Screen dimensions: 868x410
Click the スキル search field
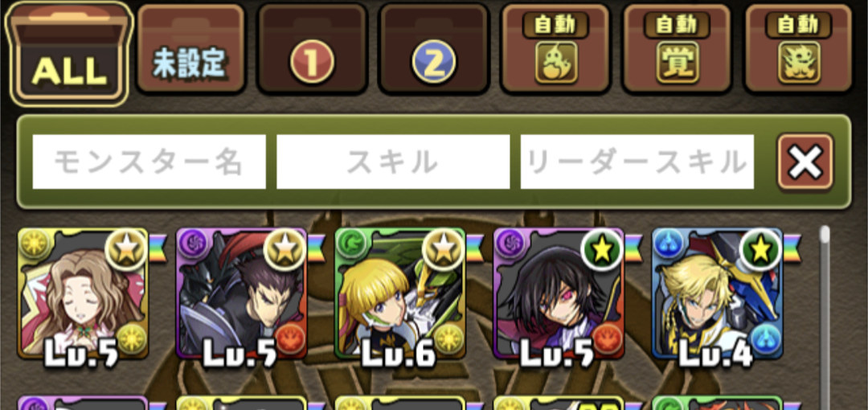[x=393, y=162]
